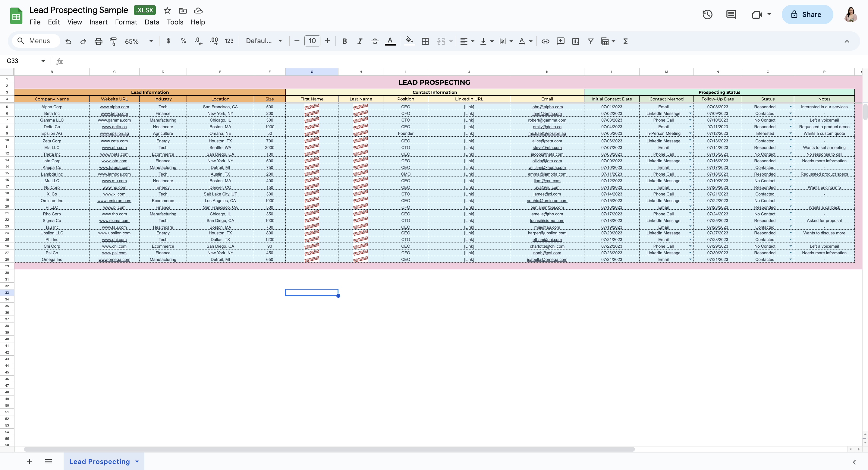This screenshot has width=868, height=470.
Task: Insert a chart from the toolbar
Action: (x=576, y=41)
